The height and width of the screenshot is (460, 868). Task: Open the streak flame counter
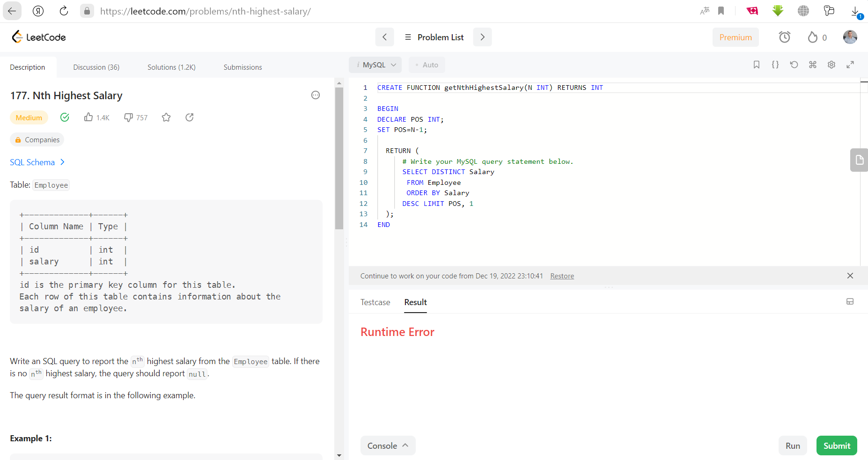pyautogui.click(x=817, y=37)
